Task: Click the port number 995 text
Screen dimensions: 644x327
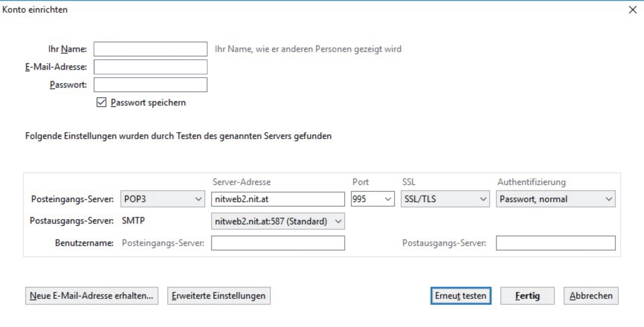Action: (x=360, y=199)
